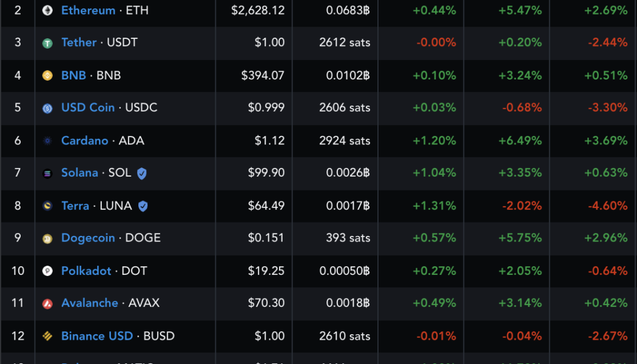The width and height of the screenshot is (637, 364).
Task: Open the Terra link
Action: click(75, 206)
